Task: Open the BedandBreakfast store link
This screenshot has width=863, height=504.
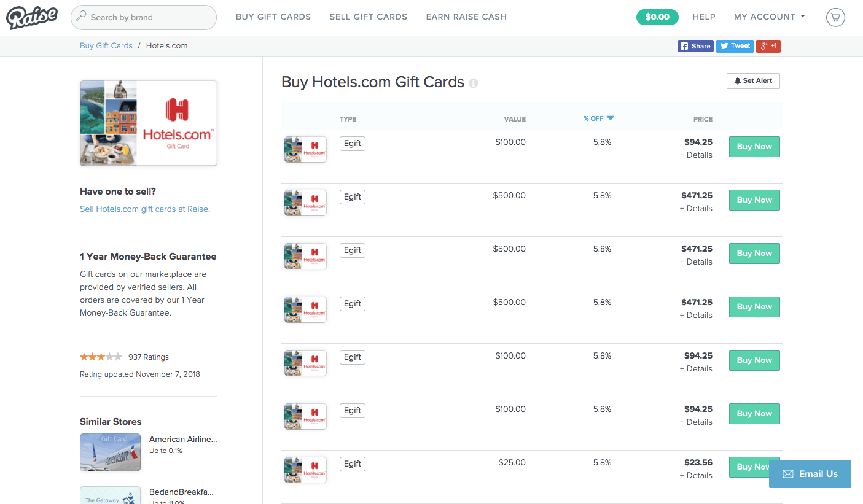Action: click(x=182, y=492)
